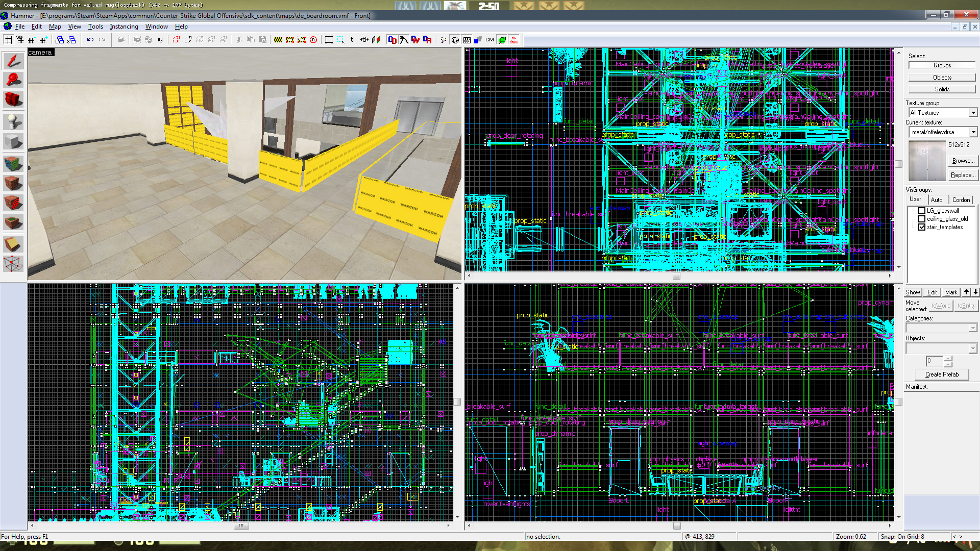The image size is (980, 551).
Task: Open the Current texture dropdown
Action: pos(973,132)
